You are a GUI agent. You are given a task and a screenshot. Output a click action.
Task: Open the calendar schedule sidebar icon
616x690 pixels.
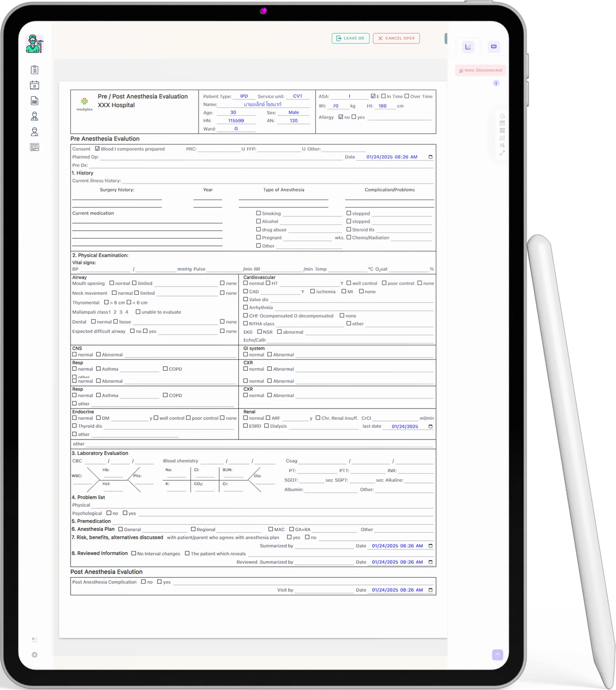coord(34,85)
